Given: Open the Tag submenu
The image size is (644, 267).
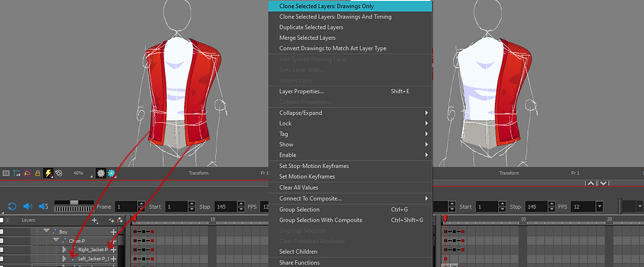Looking at the screenshot, I should pos(350,134).
